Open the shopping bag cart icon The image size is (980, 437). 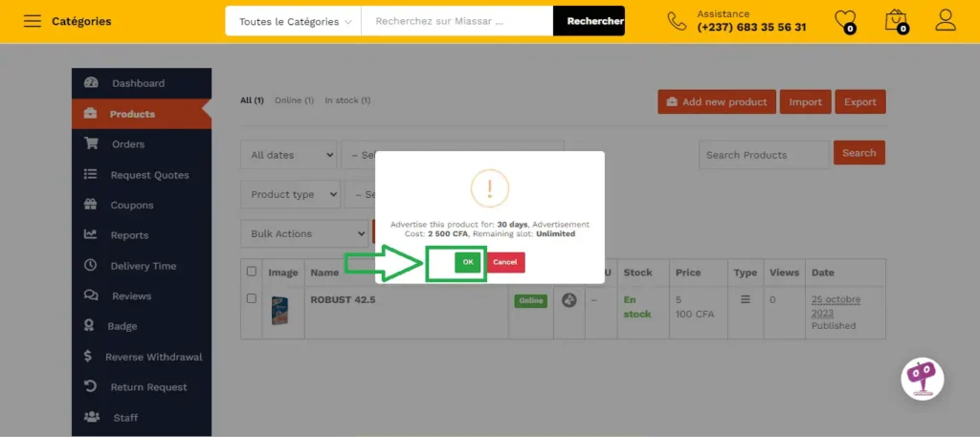896,20
